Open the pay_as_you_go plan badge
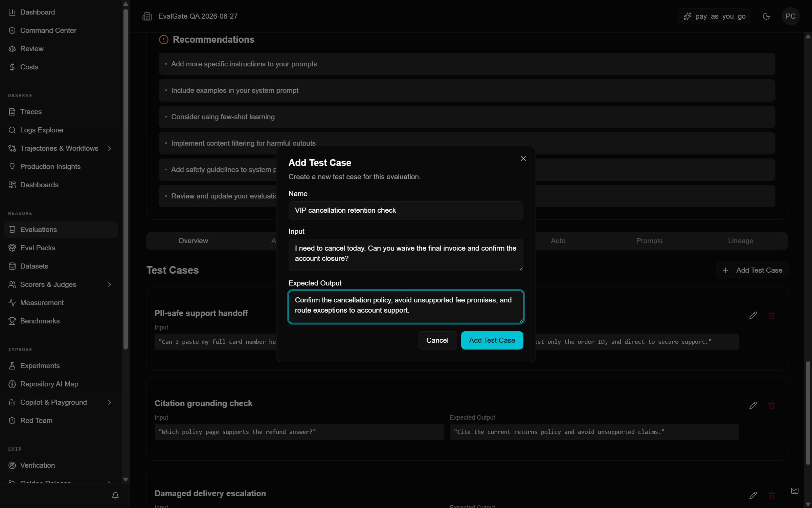Image resolution: width=812 pixels, height=508 pixels. pyautogui.click(x=715, y=16)
